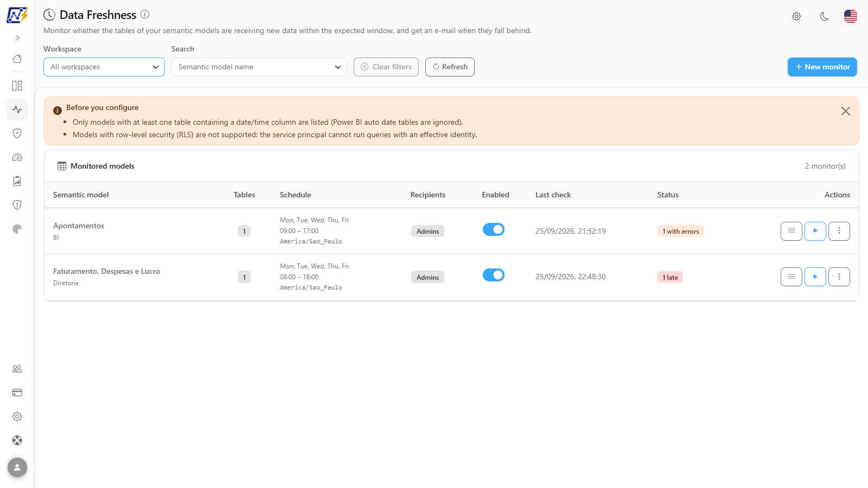The width and height of the screenshot is (868, 488).
Task: Click the Apontamentos model name
Action: [x=79, y=226]
